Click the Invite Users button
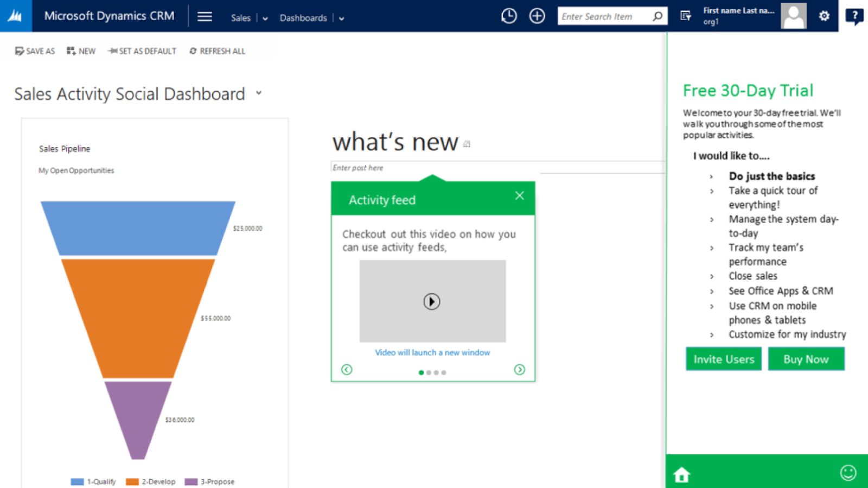Screen dimensions: 868x488 click(724, 359)
